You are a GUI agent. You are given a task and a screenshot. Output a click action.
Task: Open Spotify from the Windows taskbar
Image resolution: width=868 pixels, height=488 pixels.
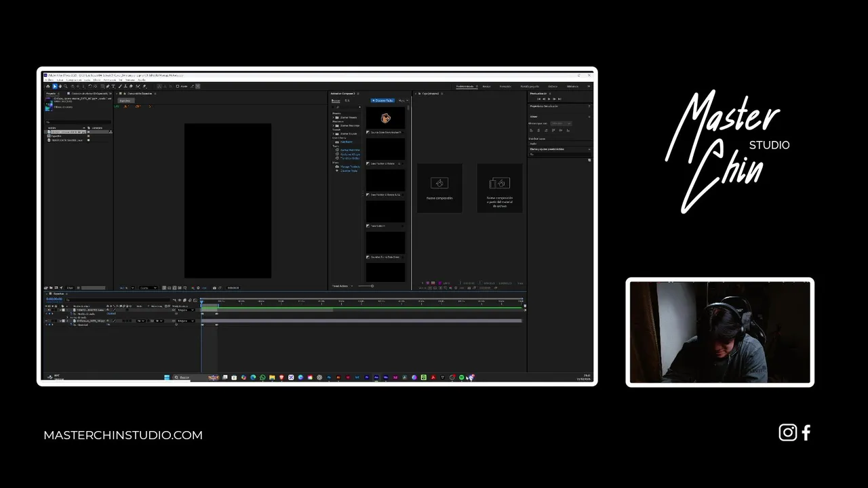click(x=462, y=377)
